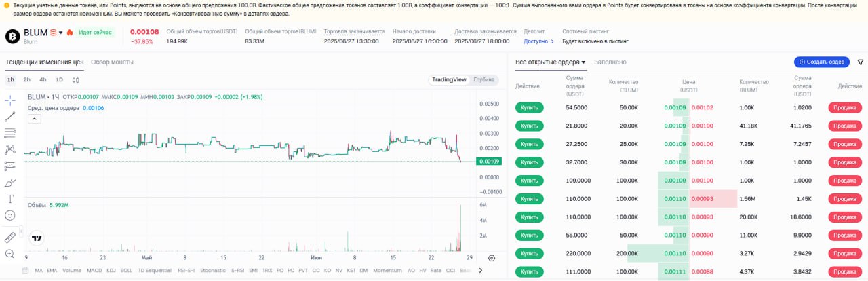Viewport: 868px width, 281px height.
Task: Switch chart to TradingView mode
Action: 449,80
